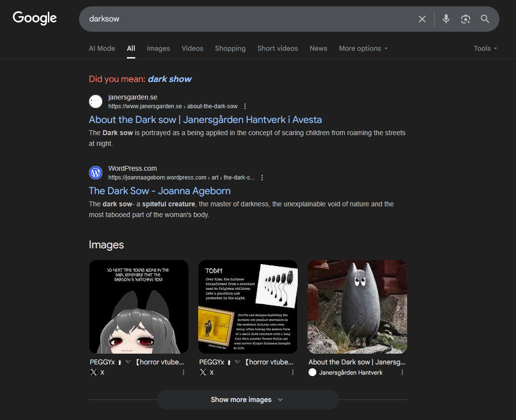Submit search with the magnifying glass icon
The width and height of the screenshot is (516, 420).
click(x=485, y=19)
